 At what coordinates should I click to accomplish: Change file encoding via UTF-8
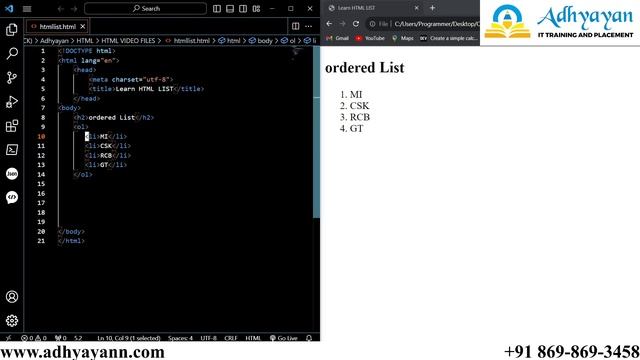click(x=209, y=338)
